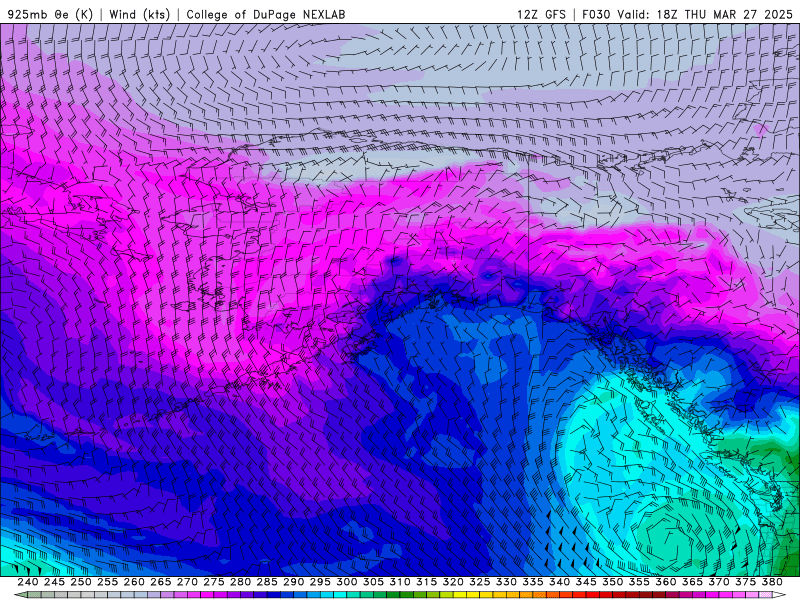This screenshot has width=800, height=600.
Task: Click the '12Z GFS' model run text
Action: 541,14
